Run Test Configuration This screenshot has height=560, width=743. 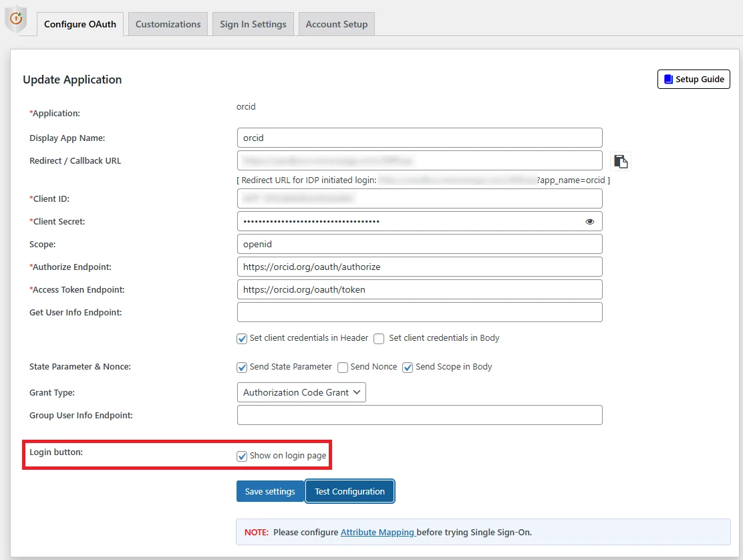point(349,491)
